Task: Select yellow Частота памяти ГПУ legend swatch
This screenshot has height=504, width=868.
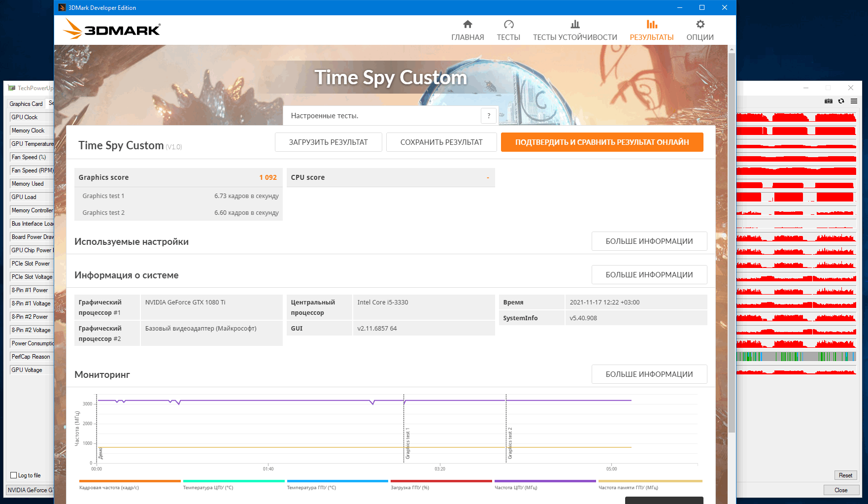Action: click(650, 481)
